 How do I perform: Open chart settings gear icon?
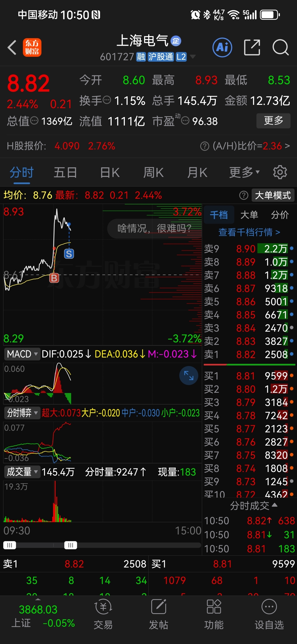coord(280,172)
